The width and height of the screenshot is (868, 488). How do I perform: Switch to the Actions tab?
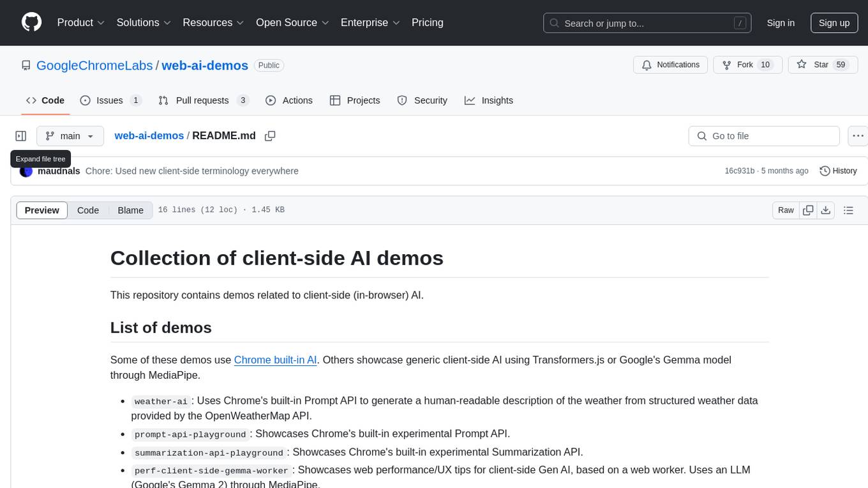click(x=289, y=100)
